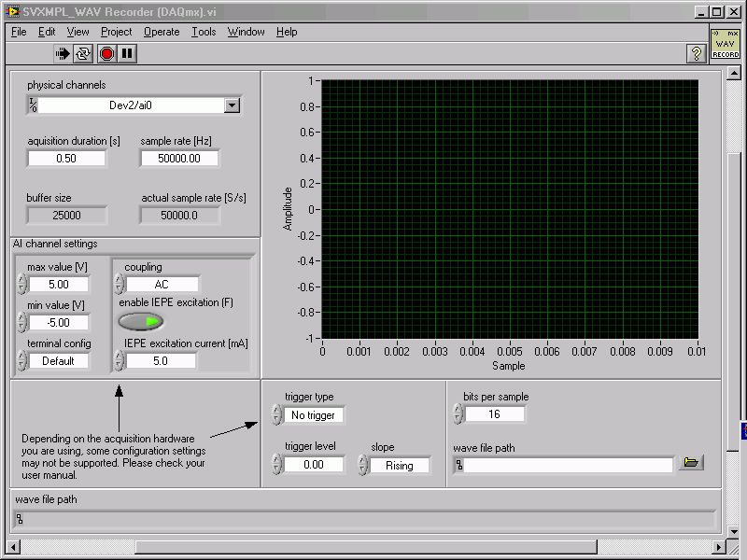
Task: Open the context help question mark icon
Action: [695, 54]
